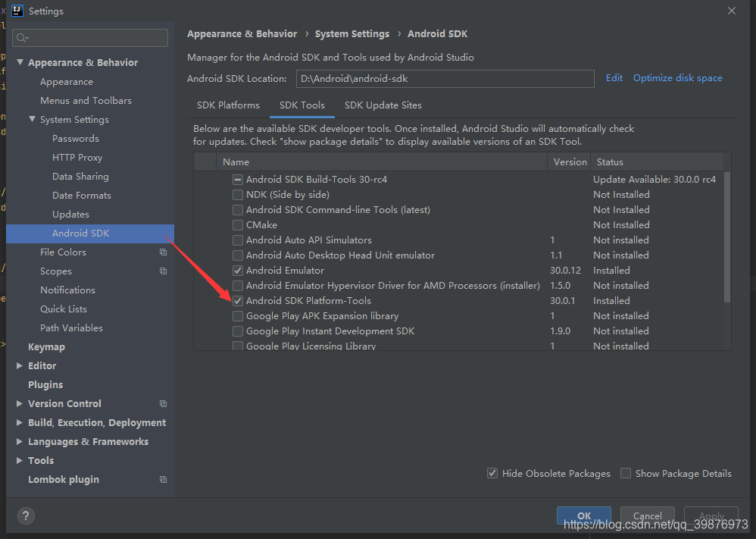Select HTTP Proxy settings

click(x=77, y=158)
